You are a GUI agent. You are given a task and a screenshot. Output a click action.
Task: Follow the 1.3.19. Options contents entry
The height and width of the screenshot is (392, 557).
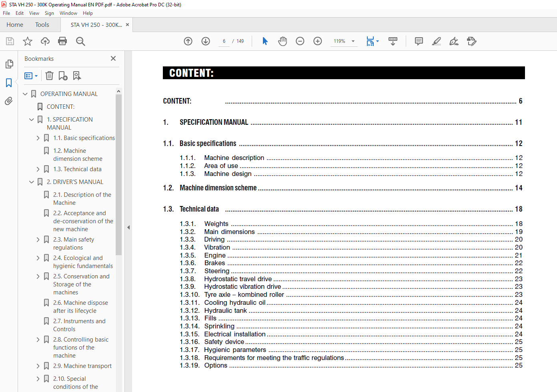click(x=351, y=365)
